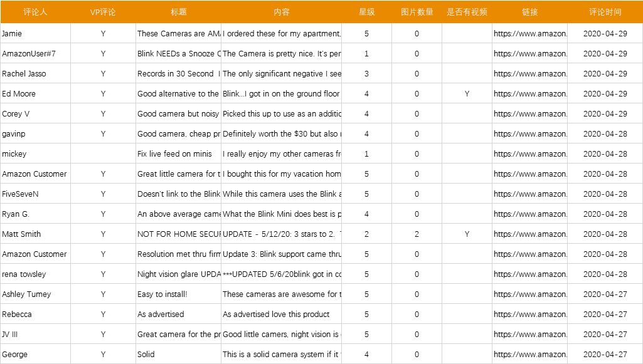Click the star rating 1 for AmazonUser#7
The height and width of the screenshot is (364, 643).
coord(366,54)
